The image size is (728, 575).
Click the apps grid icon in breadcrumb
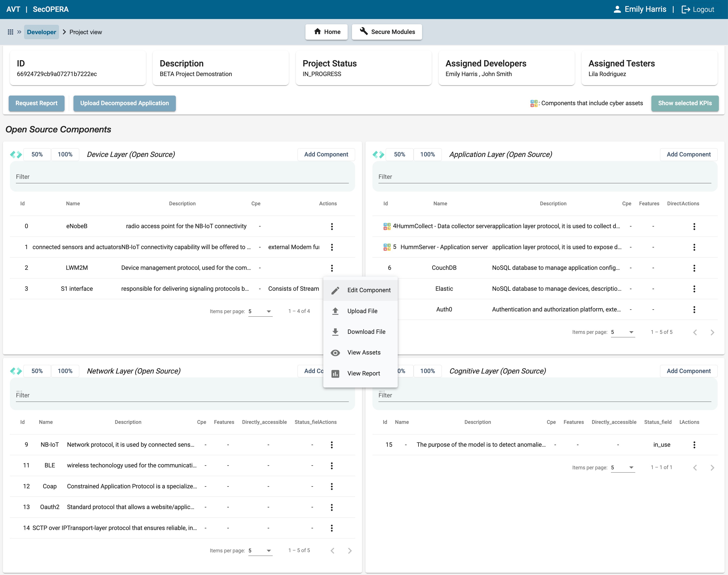(x=10, y=32)
